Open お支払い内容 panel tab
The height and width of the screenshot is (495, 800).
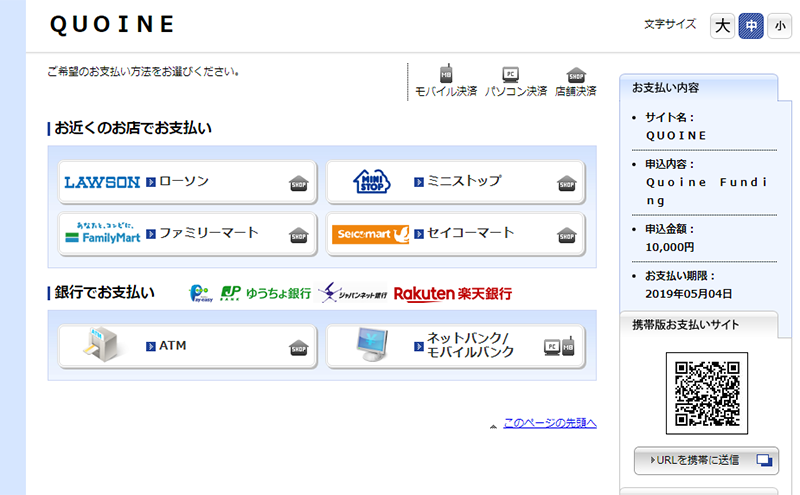pyautogui.click(x=698, y=88)
